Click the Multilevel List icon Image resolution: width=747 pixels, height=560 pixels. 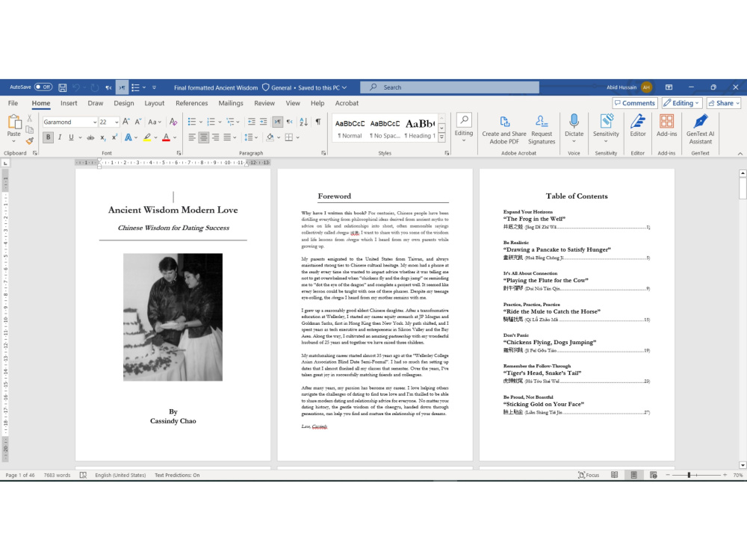click(230, 122)
